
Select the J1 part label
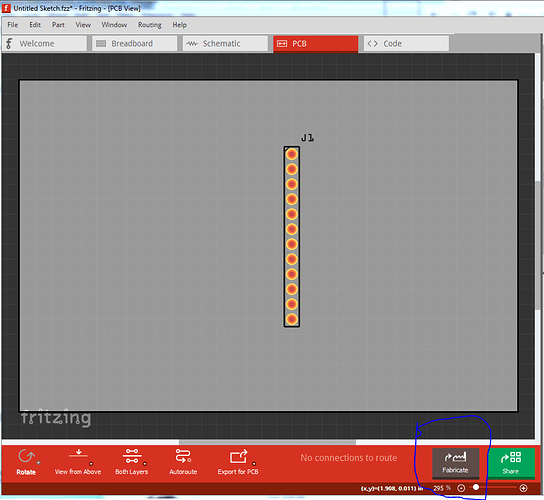tap(307, 138)
